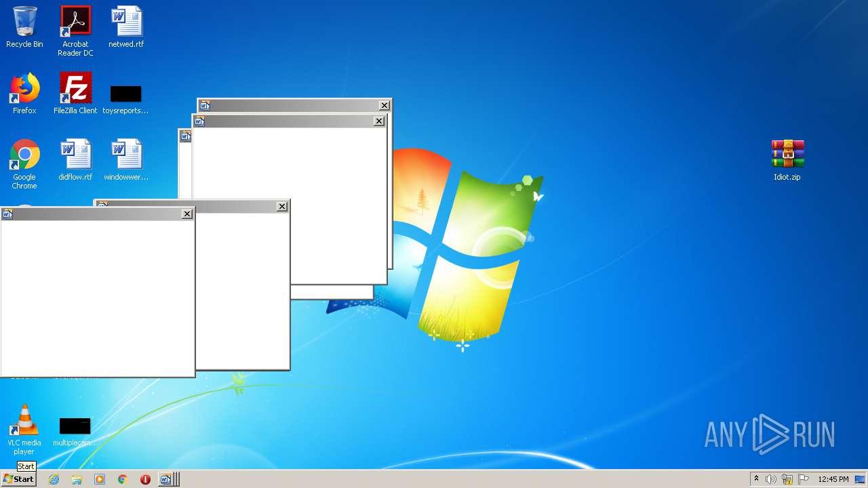This screenshot has width=868, height=488.
Task: Open Internet Explorer from taskbar
Action: pyautogui.click(x=54, y=479)
